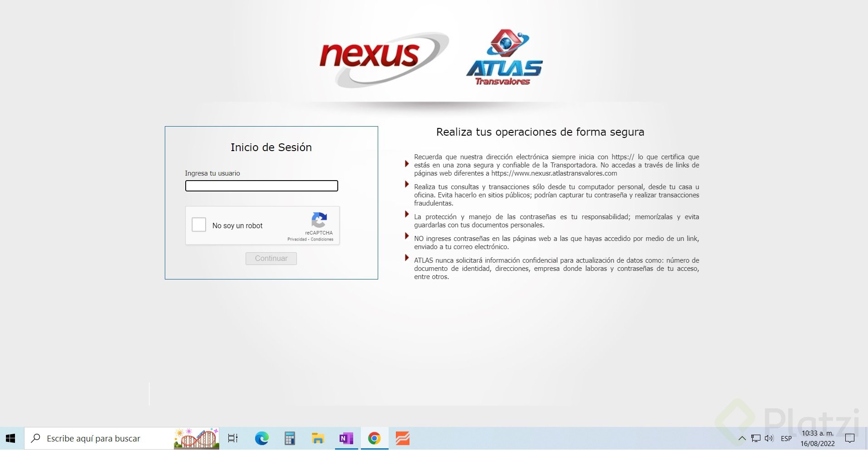Switch to OneNote in the taskbar

(x=346, y=438)
